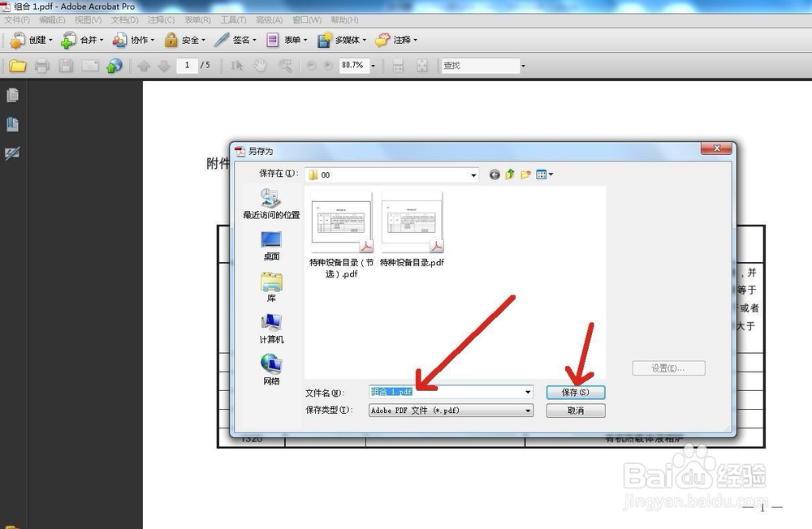This screenshot has width=812, height=529.
Task: Select the Hand tool in the toolbar
Action: (x=259, y=66)
